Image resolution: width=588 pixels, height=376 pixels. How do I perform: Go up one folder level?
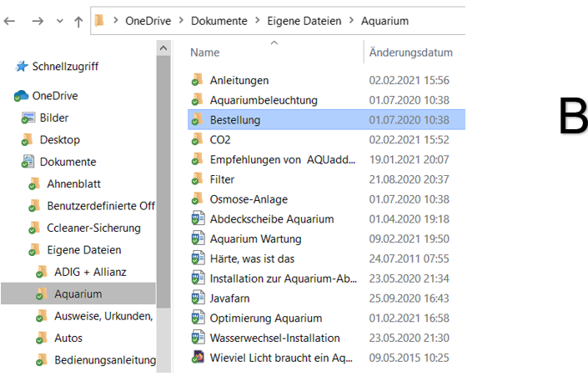pyautogui.click(x=78, y=22)
